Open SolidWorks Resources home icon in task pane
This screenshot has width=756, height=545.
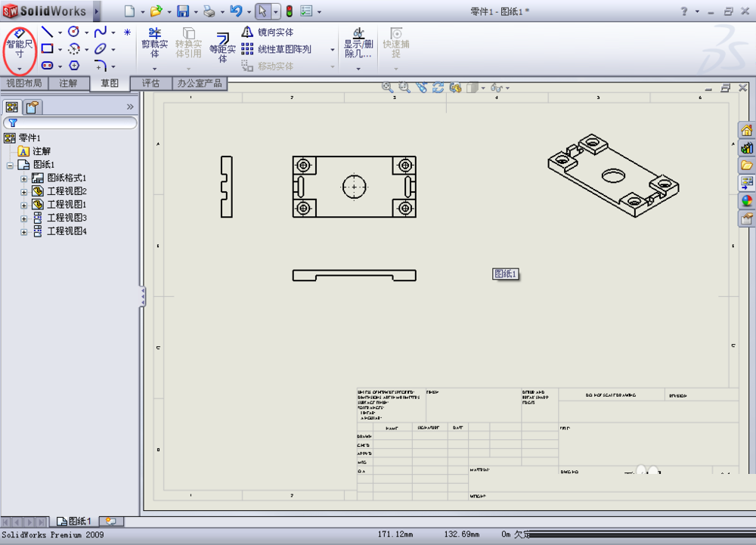(x=746, y=131)
